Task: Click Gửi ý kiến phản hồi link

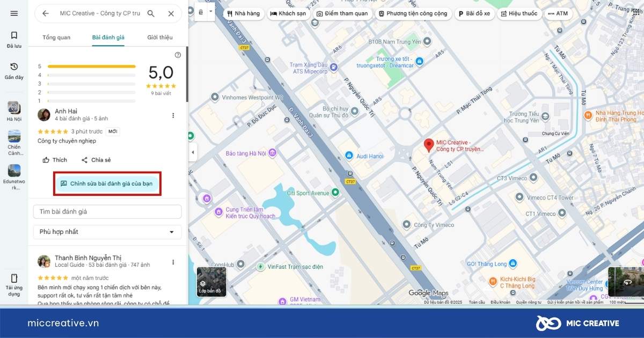Action: click(575, 302)
